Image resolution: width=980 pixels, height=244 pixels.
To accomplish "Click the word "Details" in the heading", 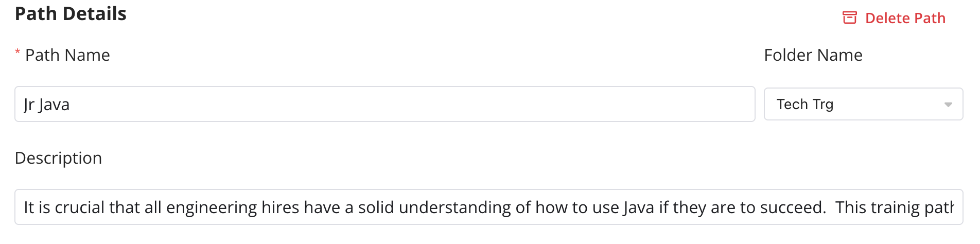I will tap(95, 14).
